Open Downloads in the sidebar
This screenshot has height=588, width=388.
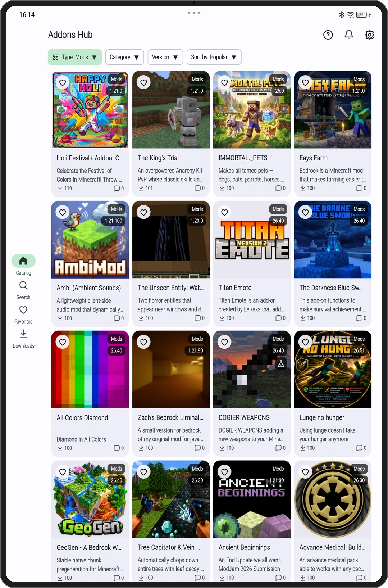coord(23,339)
